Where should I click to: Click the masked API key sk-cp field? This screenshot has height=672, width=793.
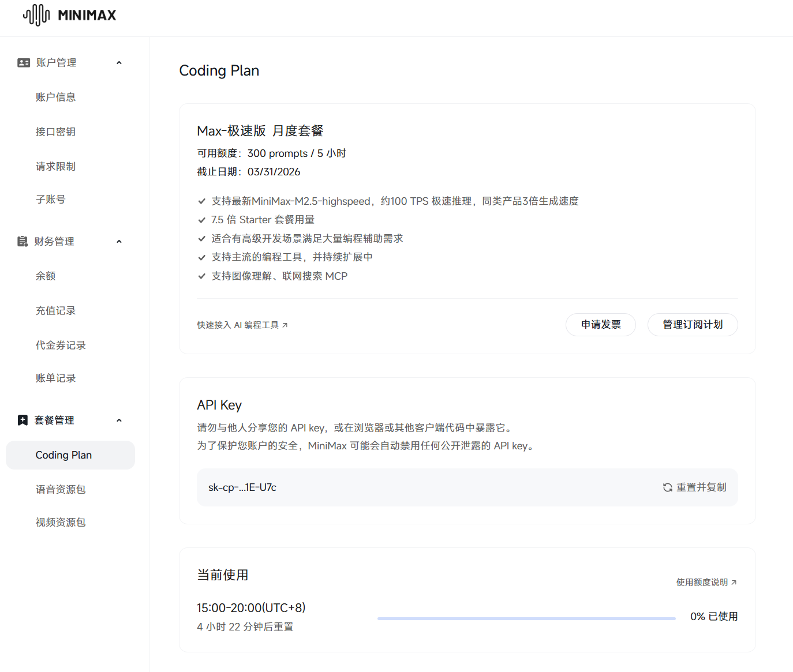click(242, 487)
